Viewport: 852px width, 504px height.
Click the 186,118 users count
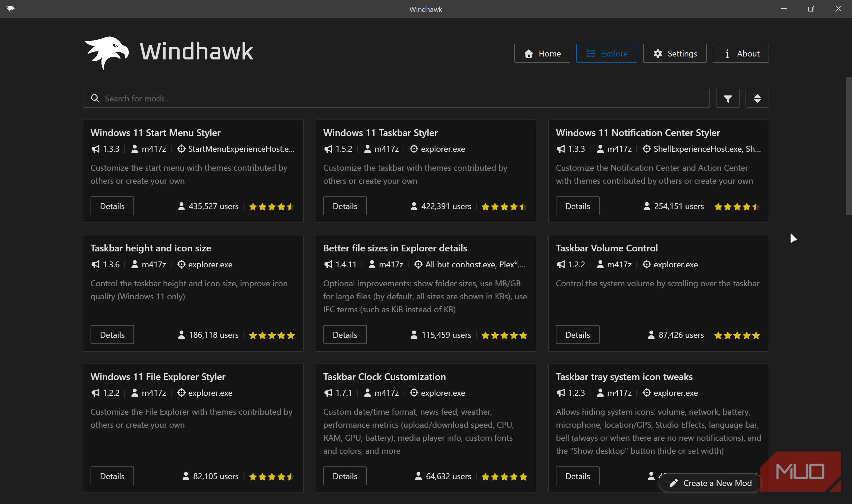[x=209, y=335]
